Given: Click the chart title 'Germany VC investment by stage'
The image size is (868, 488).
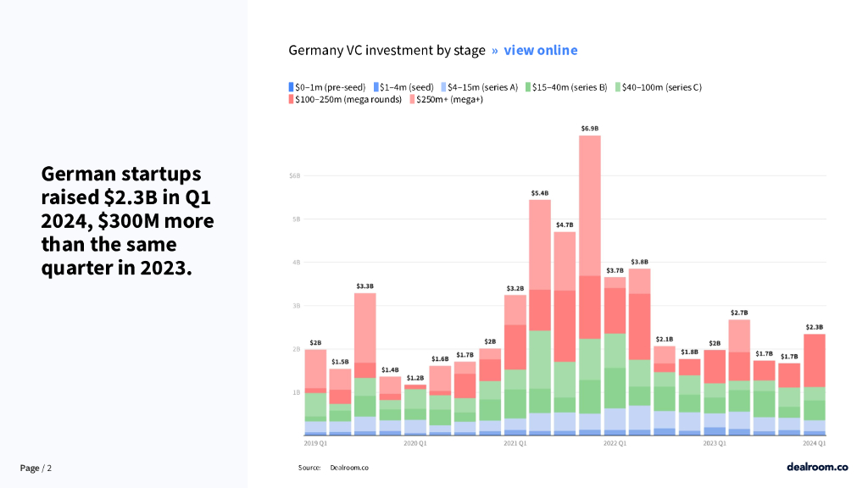Looking at the screenshot, I should tap(387, 50).
